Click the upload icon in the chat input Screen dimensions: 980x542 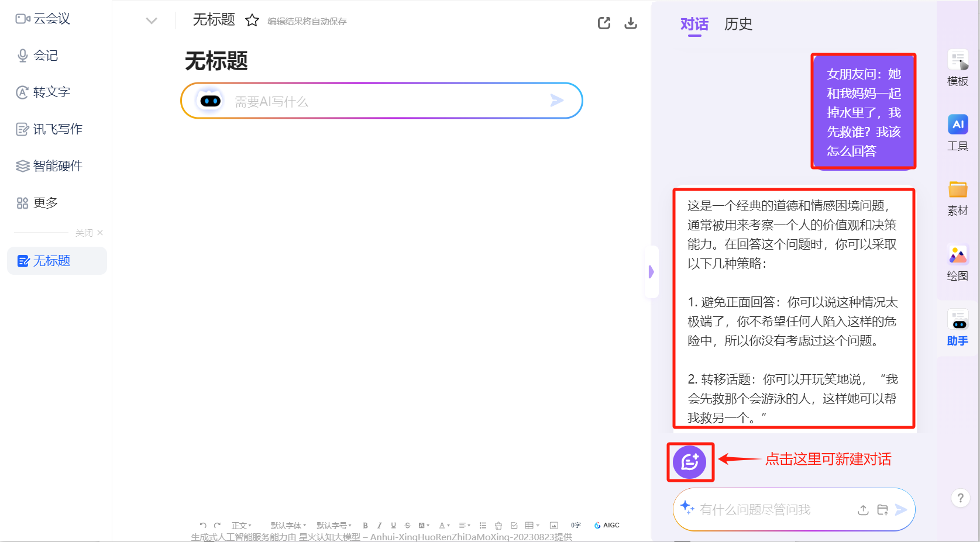click(863, 510)
